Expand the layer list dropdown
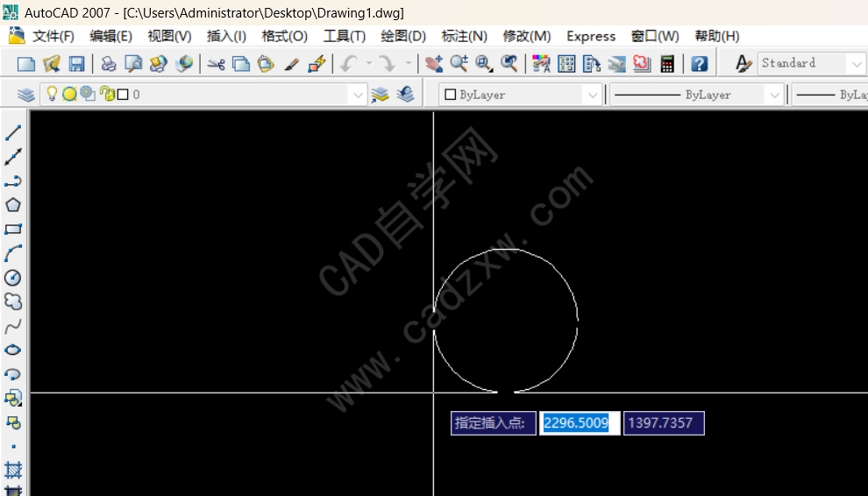The height and width of the screenshot is (496, 868). (358, 96)
